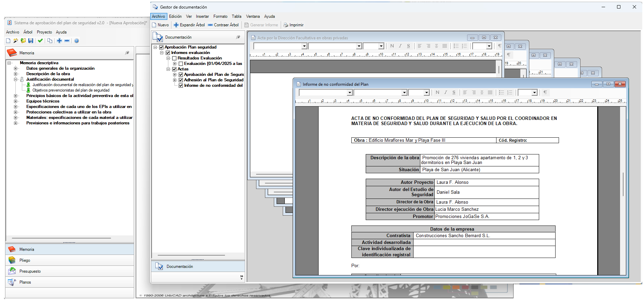644x300 pixels.
Task: Click overflow chevron below Documentación tab
Action: (241, 277)
